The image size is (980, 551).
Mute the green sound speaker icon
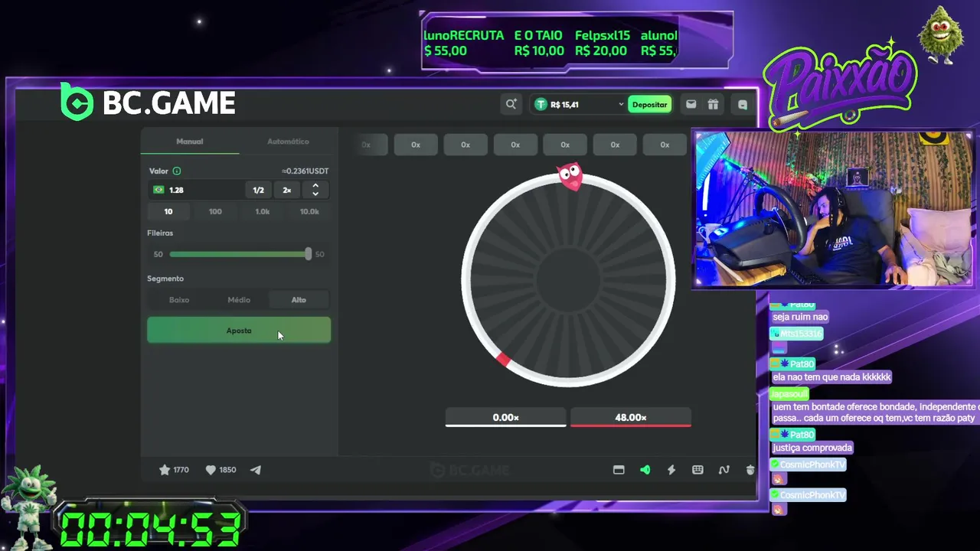click(645, 470)
